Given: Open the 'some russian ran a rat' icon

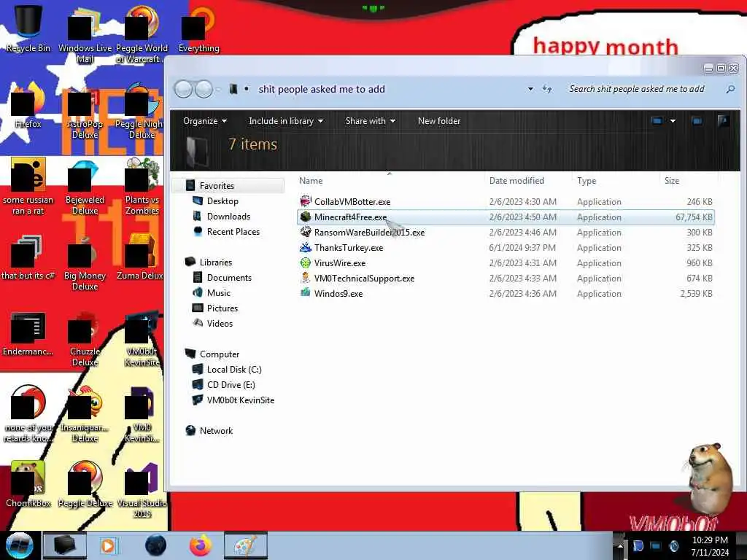Looking at the screenshot, I should click(28, 187).
